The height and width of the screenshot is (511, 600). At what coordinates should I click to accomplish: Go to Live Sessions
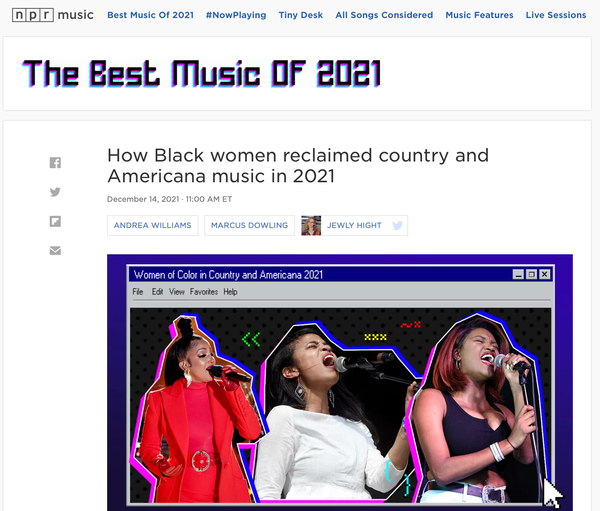[556, 15]
